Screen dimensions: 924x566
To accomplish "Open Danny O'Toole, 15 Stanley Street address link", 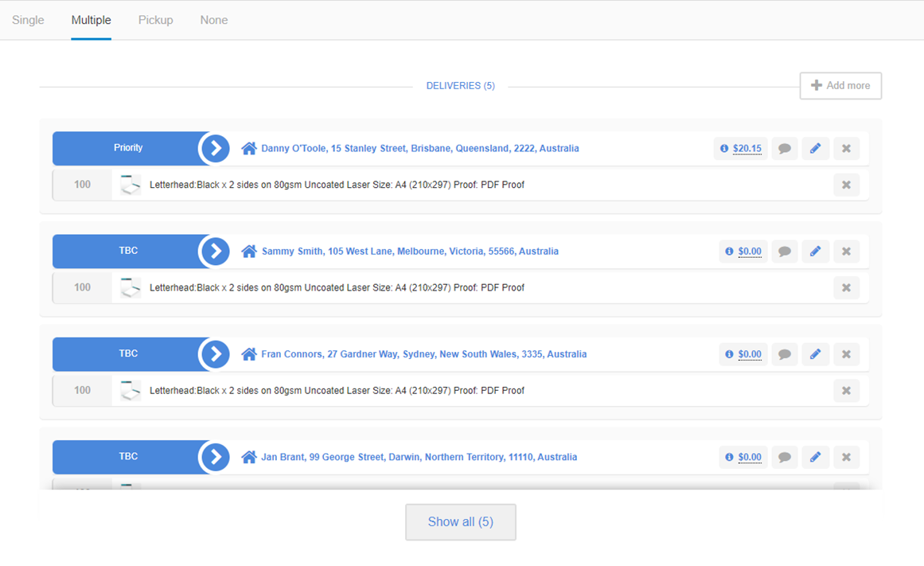I will coord(419,149).
